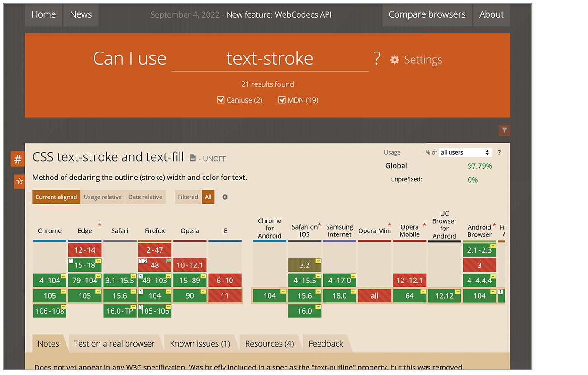Open the all users dropdown
The height and width of the screenshot is (375, 588).
(x=465, y=152)
